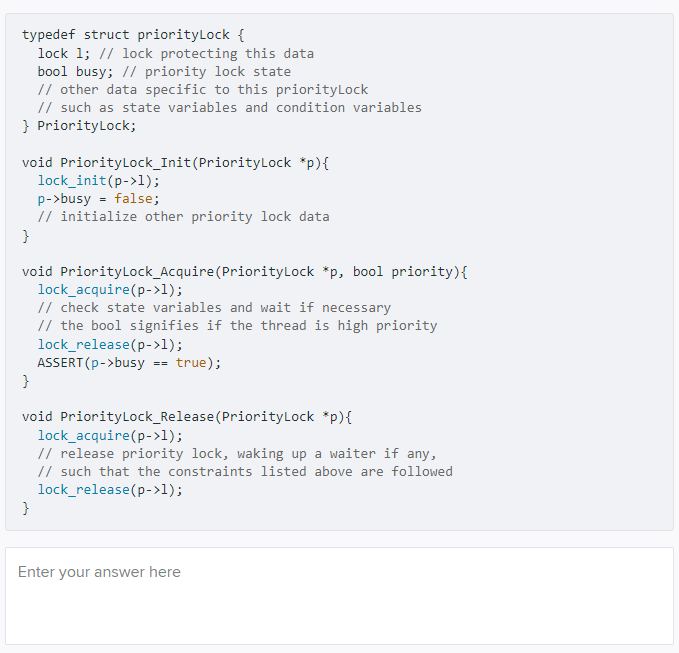The height and width of the screenshot is (653, 679).
Task: Click the ASSERT(p->busy == true) line
Action: click(129, 363)
